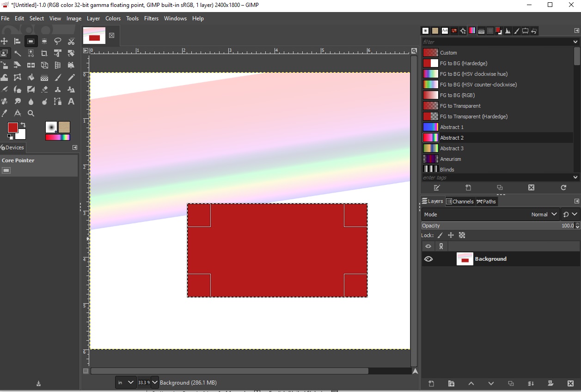This screenshot has width=581, height=392.
Task: Open the layer Mode dropdown
Action: [x=491, y=214]
